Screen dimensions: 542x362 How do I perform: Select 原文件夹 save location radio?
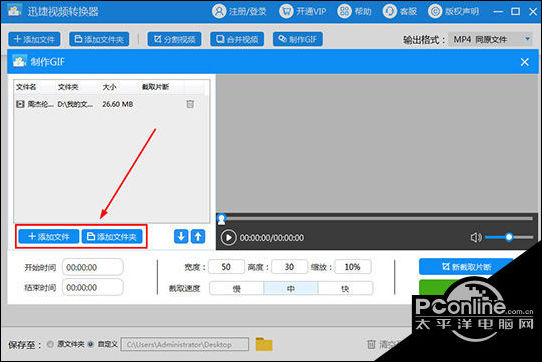click(50, 344)
